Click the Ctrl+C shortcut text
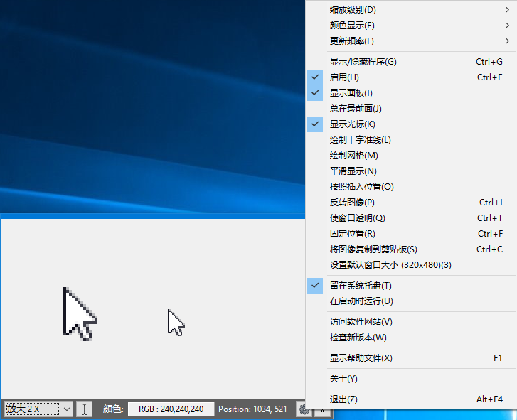This screenshot has height=420, width=517. 490,249
